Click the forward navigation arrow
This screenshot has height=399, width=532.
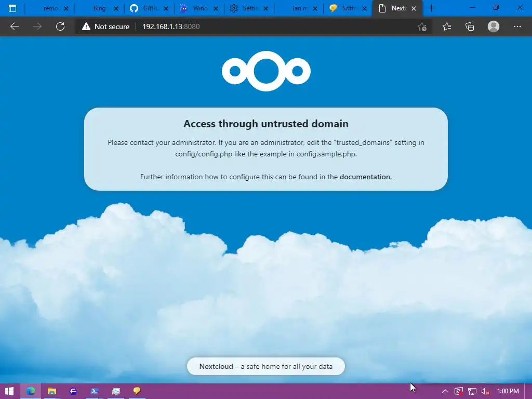pos(37,26)
